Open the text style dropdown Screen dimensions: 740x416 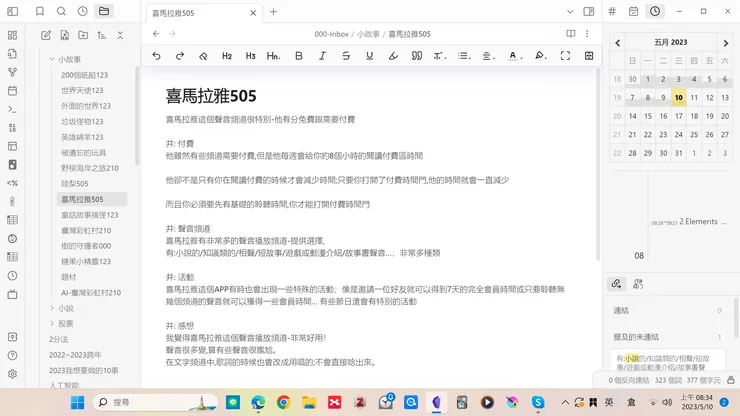click(440, 56)
